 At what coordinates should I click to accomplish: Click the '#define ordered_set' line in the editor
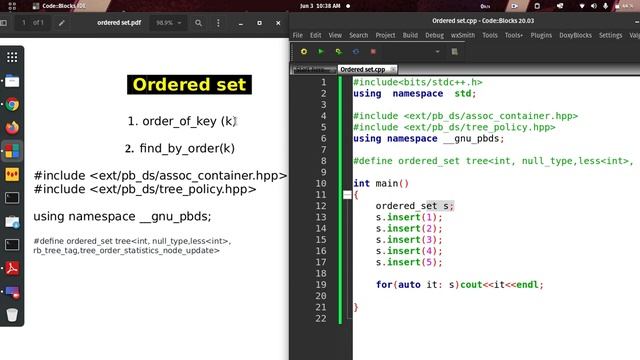tap(493, 161)
